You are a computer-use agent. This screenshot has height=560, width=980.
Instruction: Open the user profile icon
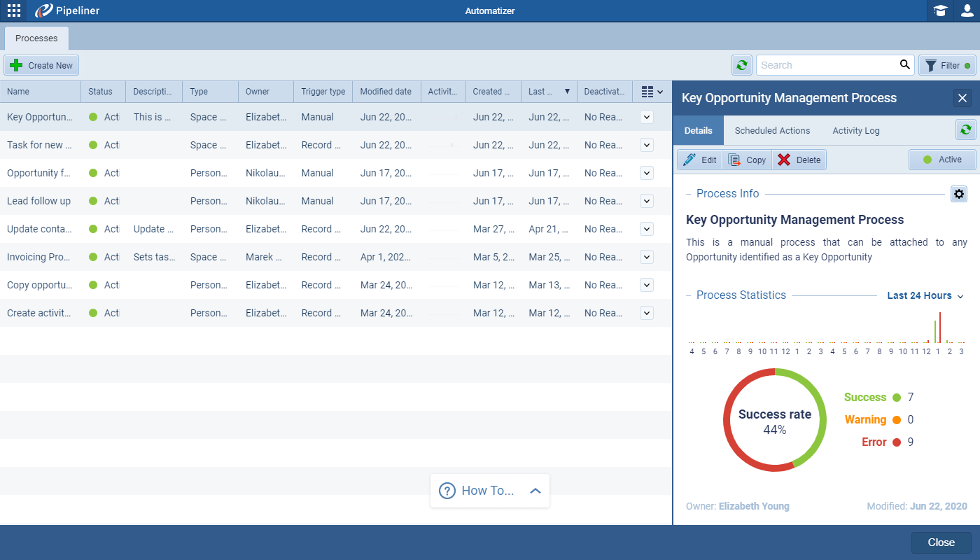[967, 10]
